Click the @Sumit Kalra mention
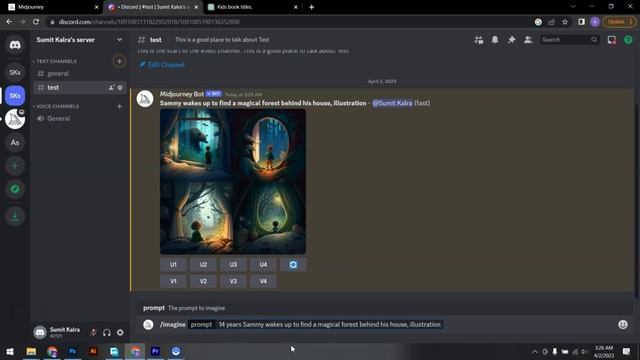The height and width of the screenshot is (360, 640). coord(392,103)
